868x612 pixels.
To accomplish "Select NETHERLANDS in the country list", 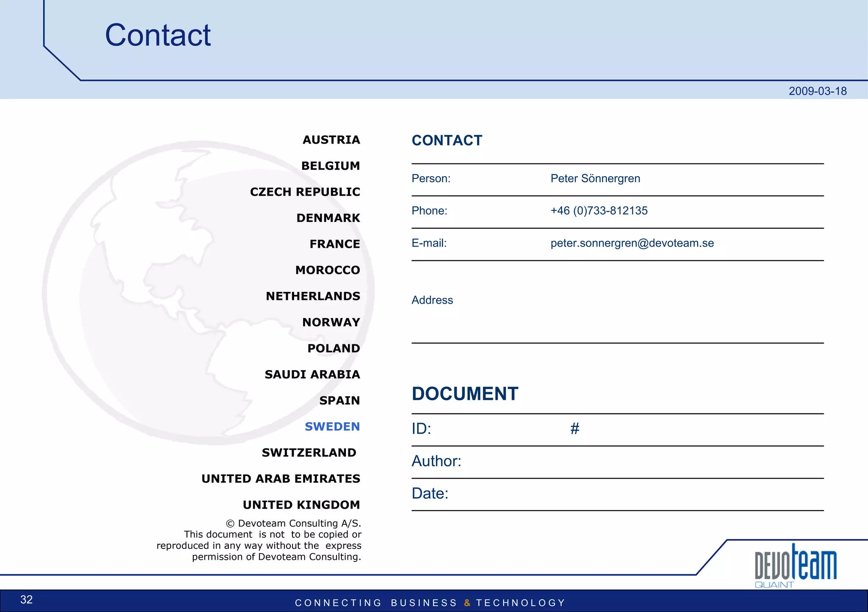I will pos(313,296).
